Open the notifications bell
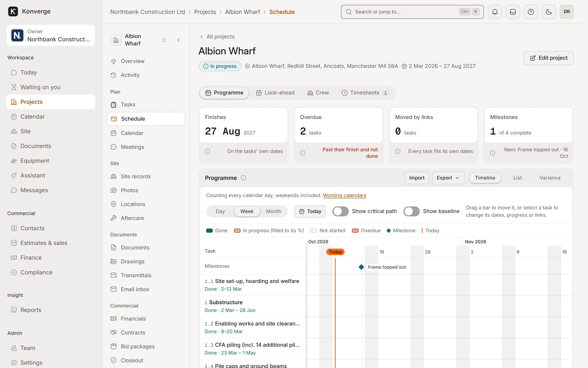The image size is (588, 368). pyautogui.click(x=495, y=12)
